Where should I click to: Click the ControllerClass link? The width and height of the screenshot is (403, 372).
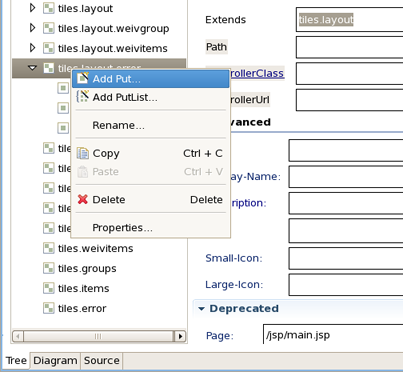tap(257, 73)
